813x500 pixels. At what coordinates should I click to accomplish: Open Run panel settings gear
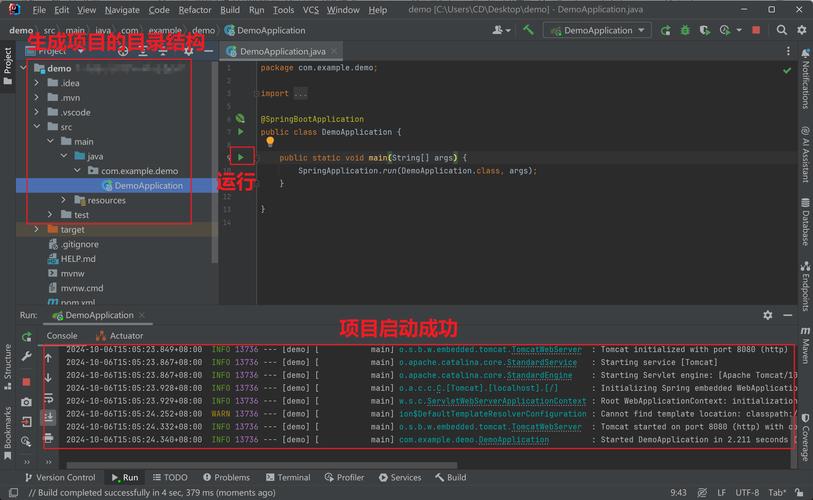click(768, 315)
